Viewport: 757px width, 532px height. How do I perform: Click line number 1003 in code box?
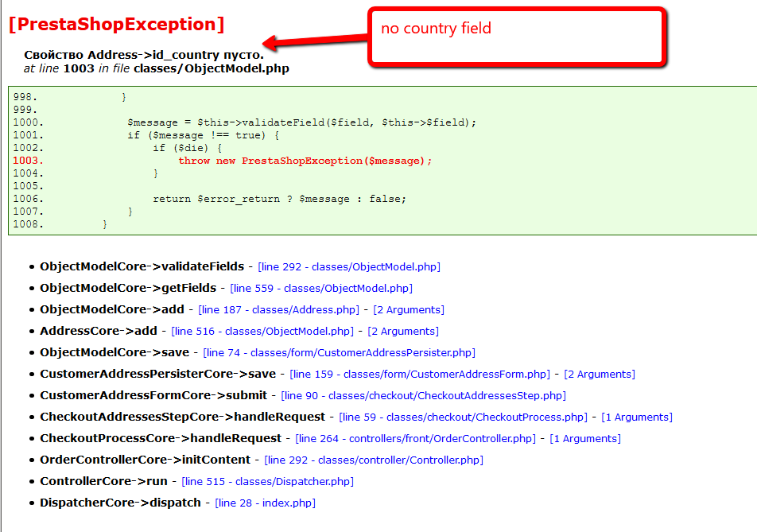(28, 161)
